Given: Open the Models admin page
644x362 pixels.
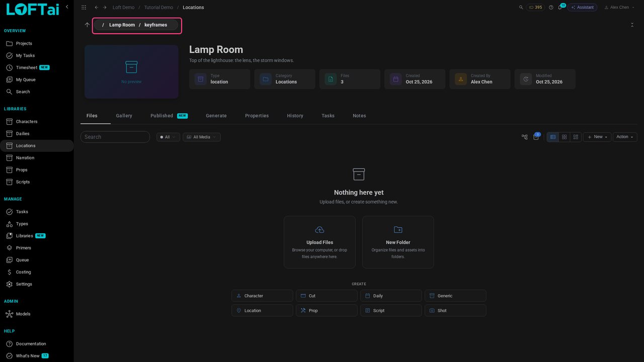Looking at the screenshot, I should [x=37, y=314].
